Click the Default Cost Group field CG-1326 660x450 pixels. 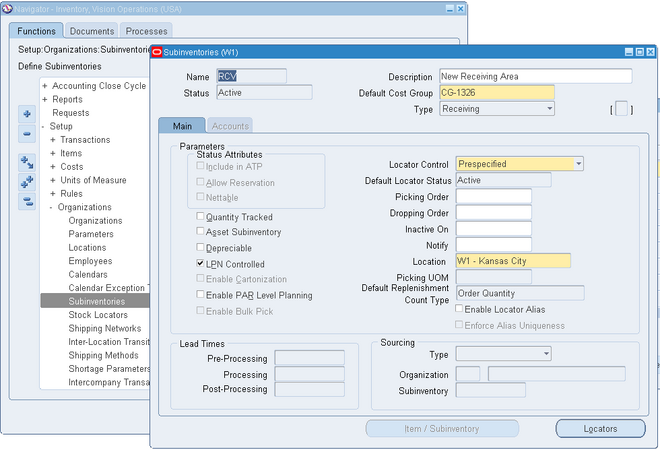pyautogui.click(x=497, y=93)
